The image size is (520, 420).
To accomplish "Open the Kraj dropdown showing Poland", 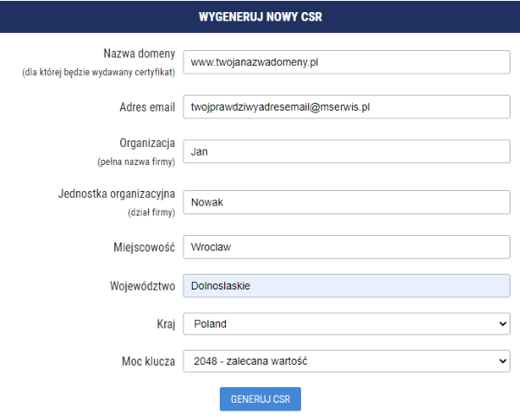I will (x=347, y=323).
